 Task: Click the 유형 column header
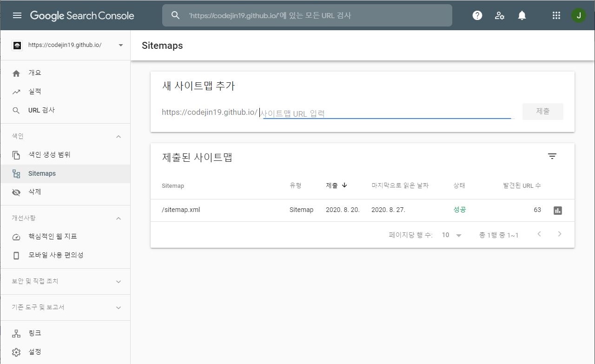tap(296, 185)
